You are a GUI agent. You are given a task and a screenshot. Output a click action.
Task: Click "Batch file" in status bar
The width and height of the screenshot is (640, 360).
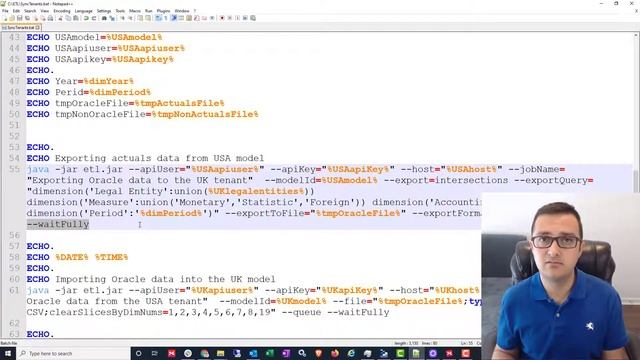click(9, 343)
